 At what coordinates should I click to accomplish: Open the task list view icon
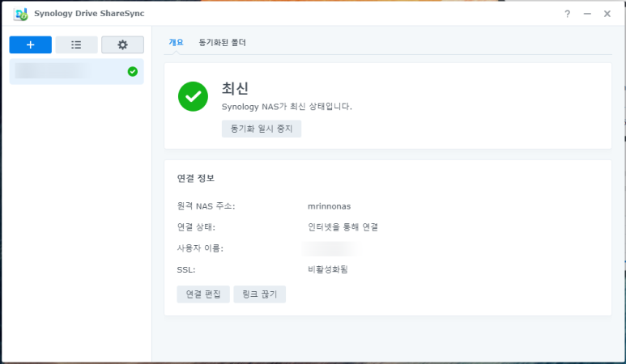[x=76, y=44]
